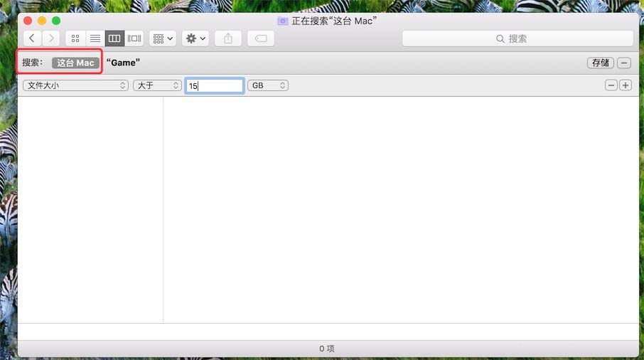Click the 搜索 search field
Screen dimensions: 644x360
517,38
